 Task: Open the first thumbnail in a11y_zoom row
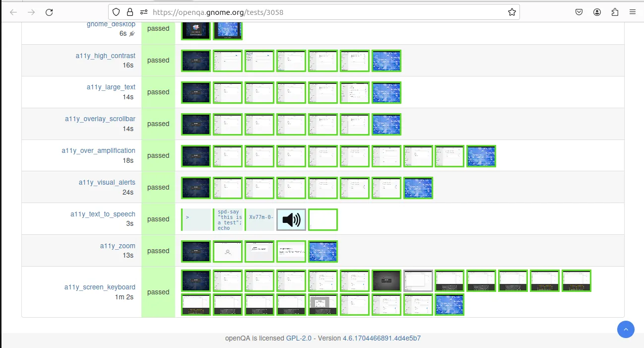196,251
